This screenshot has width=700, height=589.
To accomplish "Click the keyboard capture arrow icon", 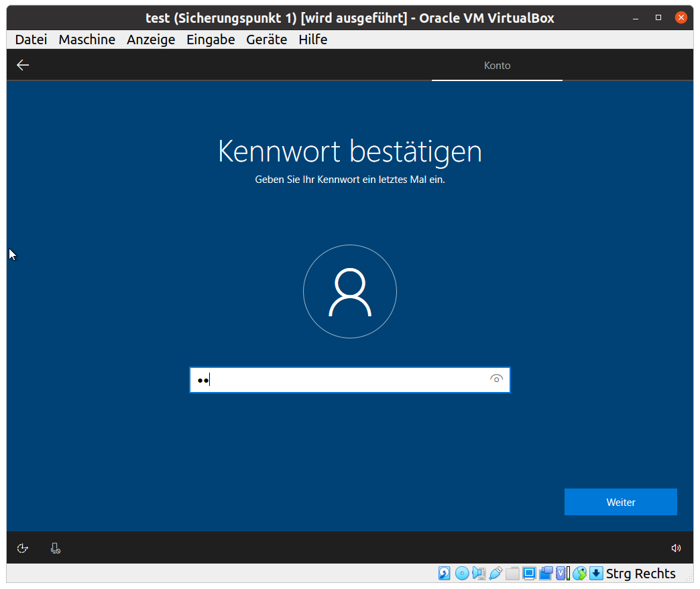I will click(x=596, y=574).
